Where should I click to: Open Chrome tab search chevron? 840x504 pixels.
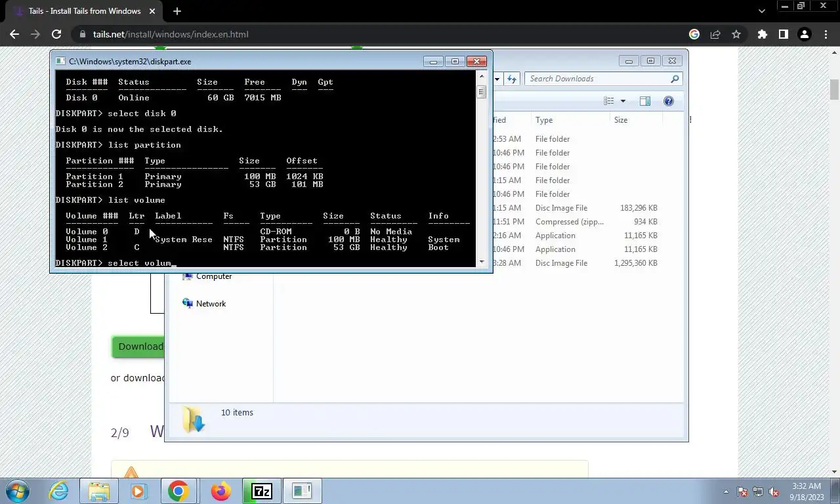[x=761, y=11]
